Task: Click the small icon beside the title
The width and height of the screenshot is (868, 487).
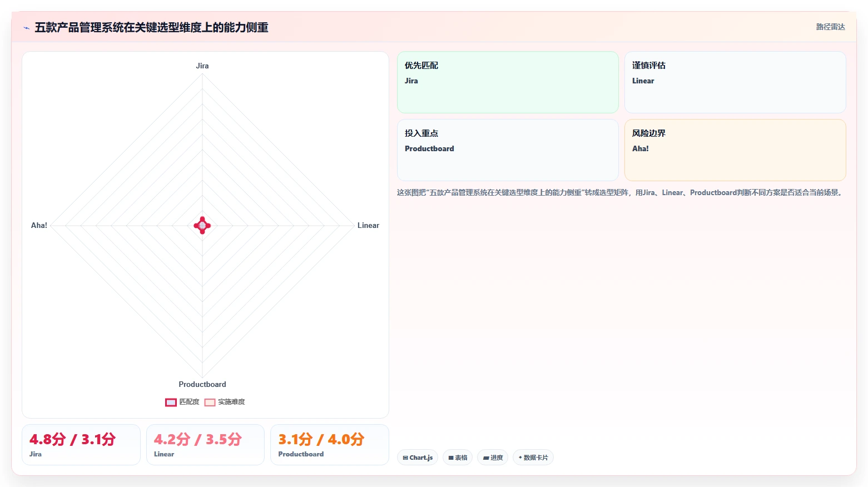Action: coord(26,28)
